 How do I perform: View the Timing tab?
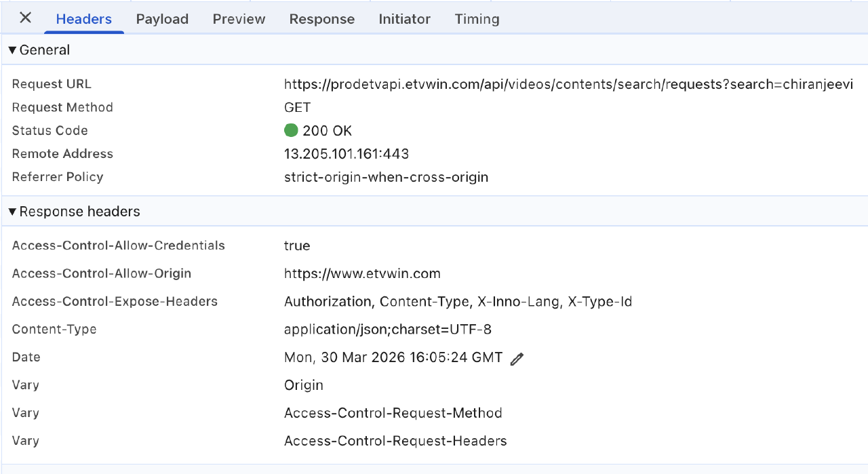pyautogui.click(x=477, y=19)
